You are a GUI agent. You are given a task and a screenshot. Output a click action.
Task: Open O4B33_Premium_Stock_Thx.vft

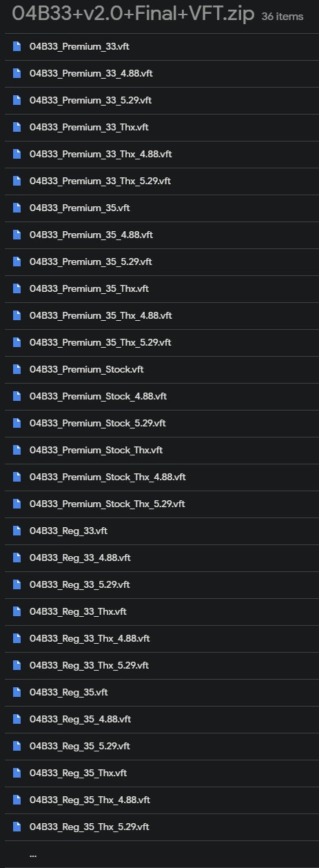coord(159,451)
